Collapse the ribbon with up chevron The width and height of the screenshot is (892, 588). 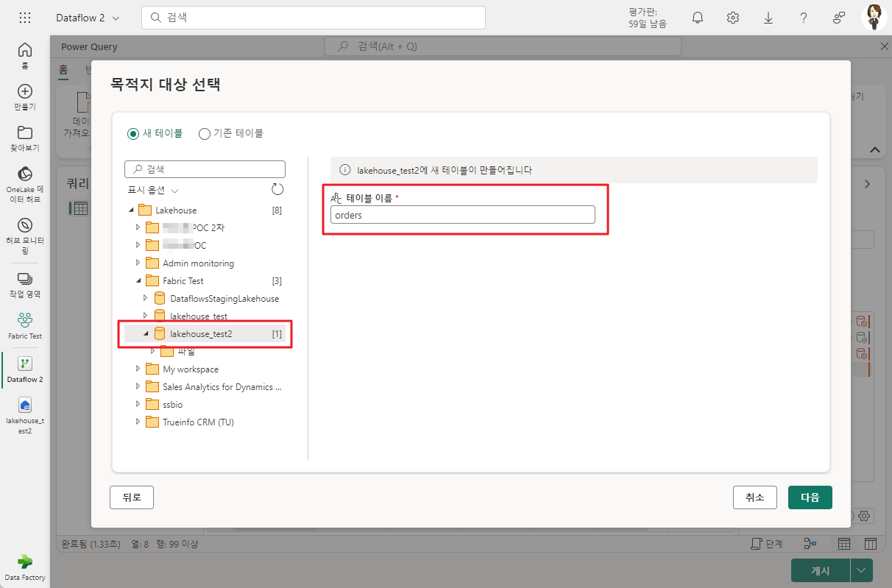coord(875,149)
